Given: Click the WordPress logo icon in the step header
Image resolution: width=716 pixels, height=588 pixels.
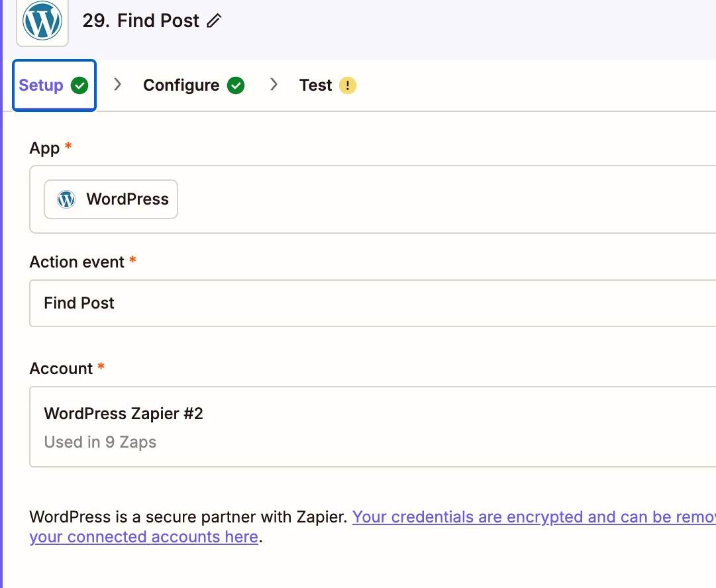Looking at the screenshot, I should pos(42,21).
